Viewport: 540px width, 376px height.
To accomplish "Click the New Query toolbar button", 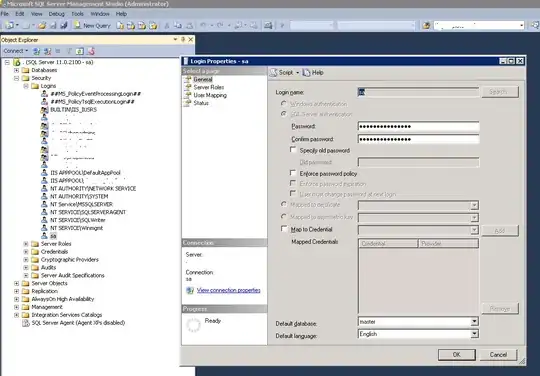I will (92, 25).
